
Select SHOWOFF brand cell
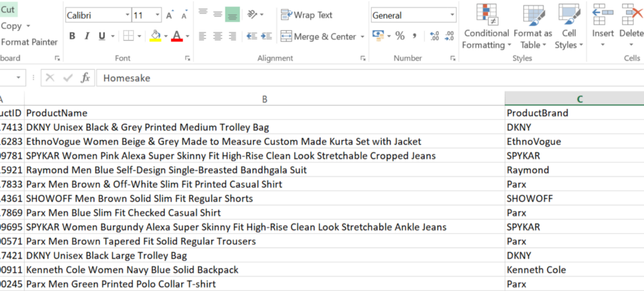[x=574, y=199]
